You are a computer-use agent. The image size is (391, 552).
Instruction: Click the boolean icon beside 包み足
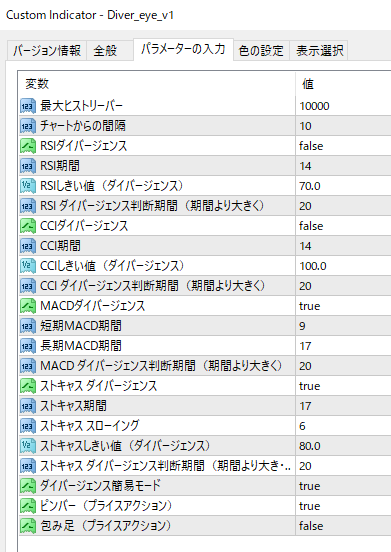[28, 526]
